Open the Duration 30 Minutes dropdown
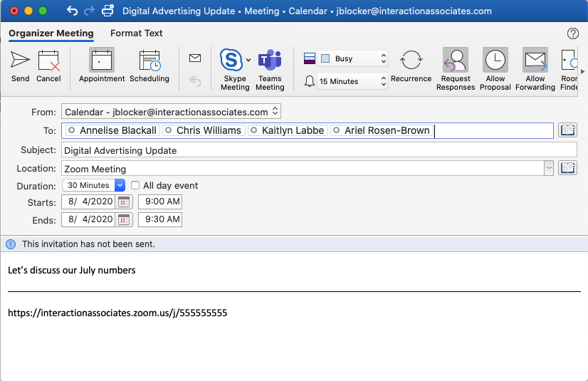The height and width of the screenshot is (381, 588). (120, 185)
